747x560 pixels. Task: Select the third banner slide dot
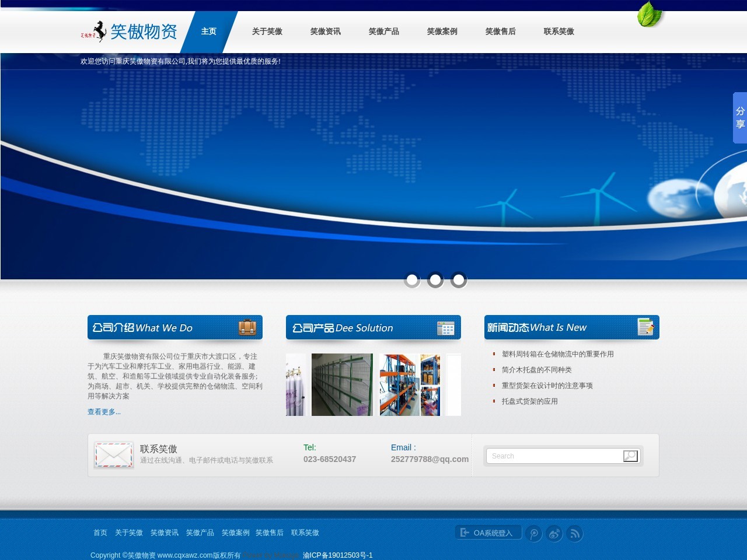point(459,280)
